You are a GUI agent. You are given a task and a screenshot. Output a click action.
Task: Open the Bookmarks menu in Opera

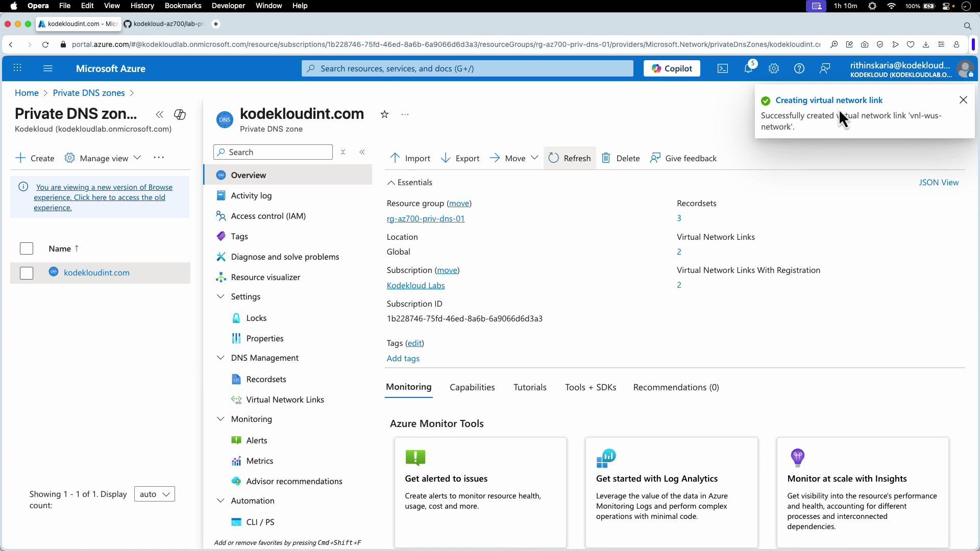coord(183,6)
